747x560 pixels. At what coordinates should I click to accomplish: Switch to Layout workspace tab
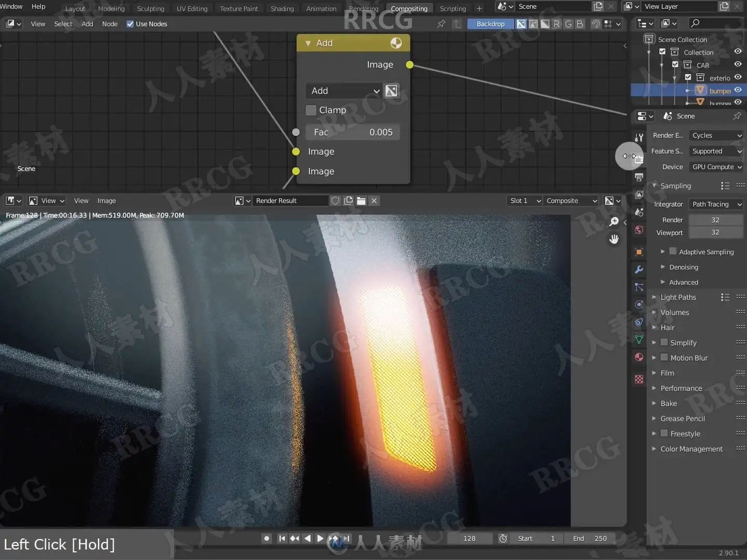pyautogui.click(x=75, y=9)
